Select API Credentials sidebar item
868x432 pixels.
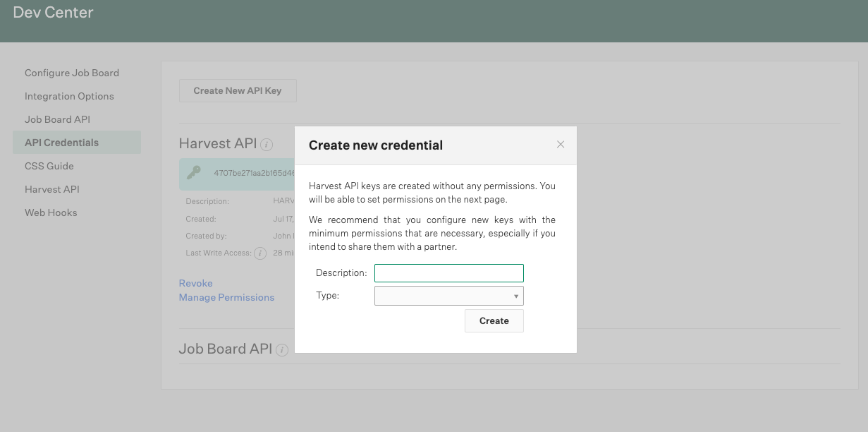(x=77, y=143)
